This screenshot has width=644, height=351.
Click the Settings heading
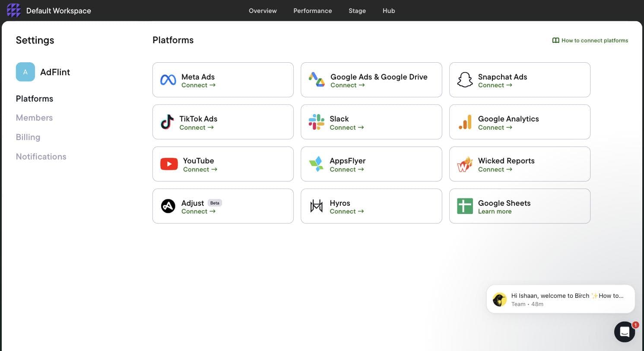[x=35, y=40]
